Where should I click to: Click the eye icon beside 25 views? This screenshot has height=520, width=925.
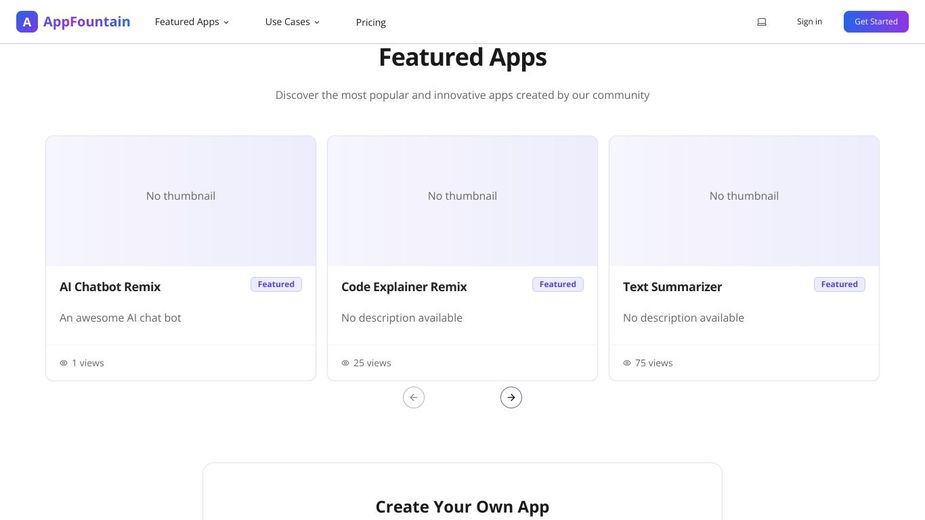345,363
